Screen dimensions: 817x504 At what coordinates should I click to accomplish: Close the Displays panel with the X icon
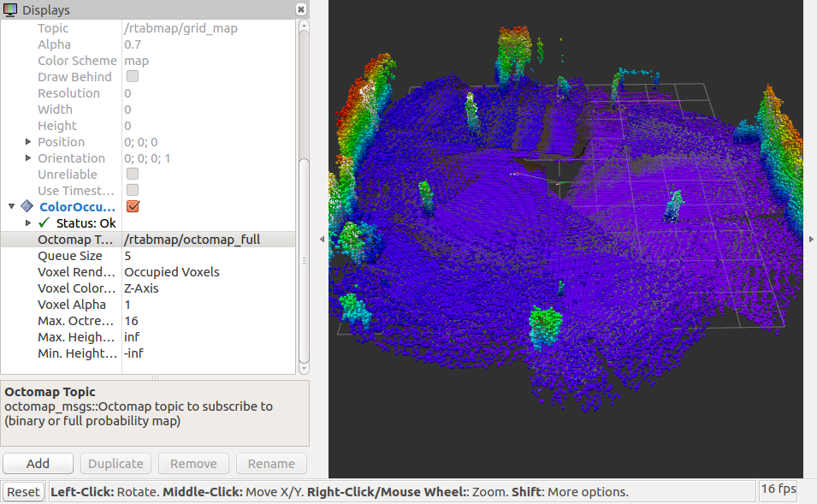click(x=301, y=9)
